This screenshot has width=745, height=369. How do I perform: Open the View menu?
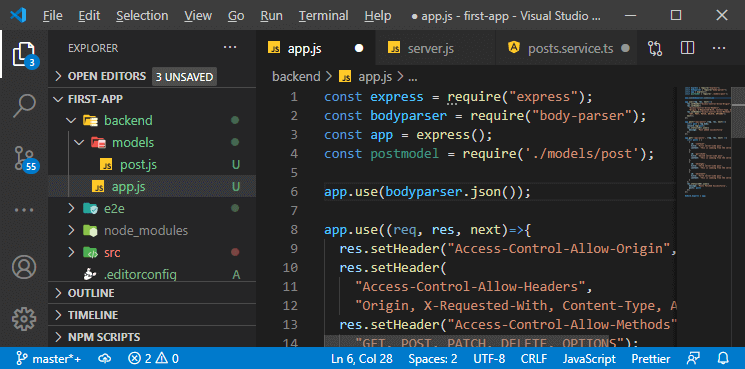pos(198,16)
